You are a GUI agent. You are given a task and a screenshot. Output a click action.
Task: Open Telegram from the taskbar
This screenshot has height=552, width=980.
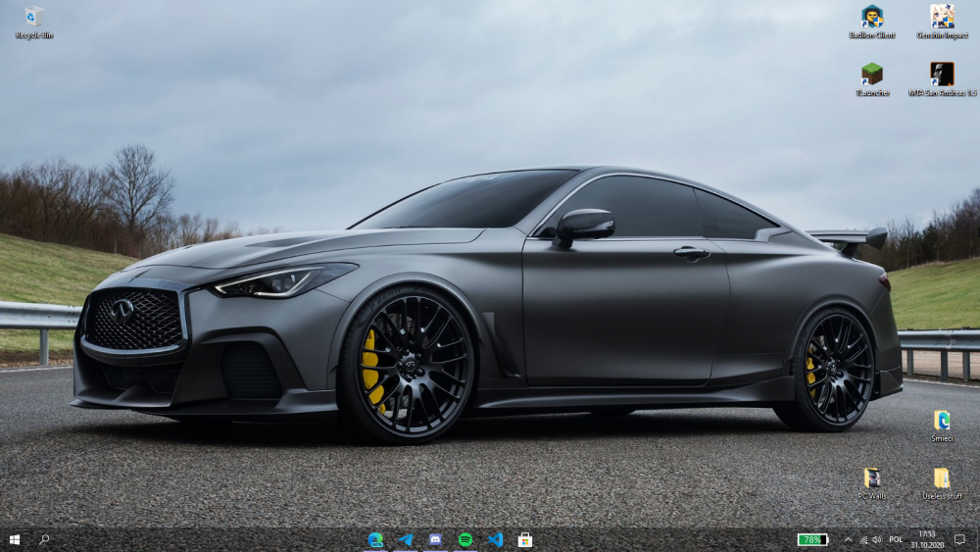pos(406,539)
